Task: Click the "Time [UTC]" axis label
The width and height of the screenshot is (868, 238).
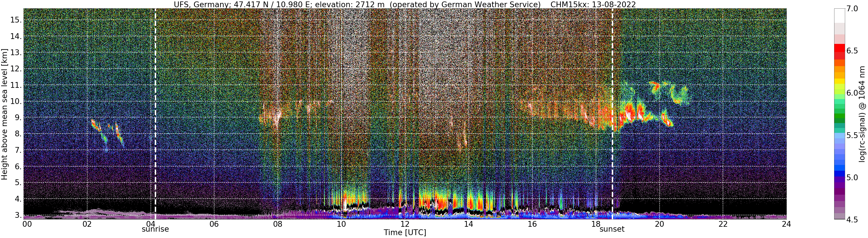Action: click(x=405, y=233)
